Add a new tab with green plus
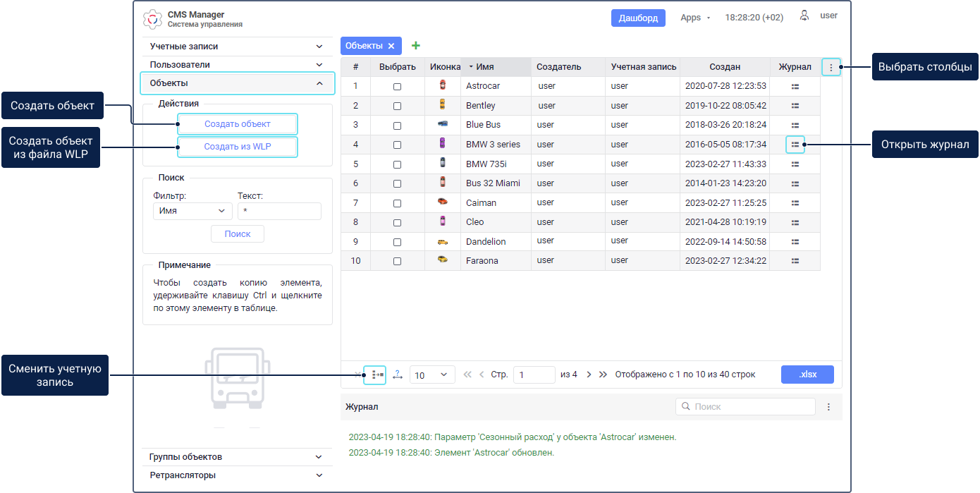The image size is (980, 493). tap(416, 46)
